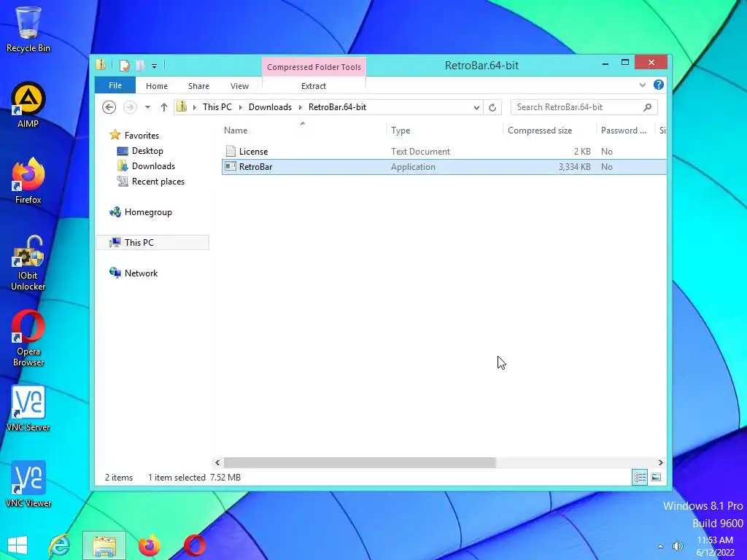The height and width of the screenshot is (560, 747).
Task: Open the Firefox desktop shortcut
Action: [x=28, y=181]
